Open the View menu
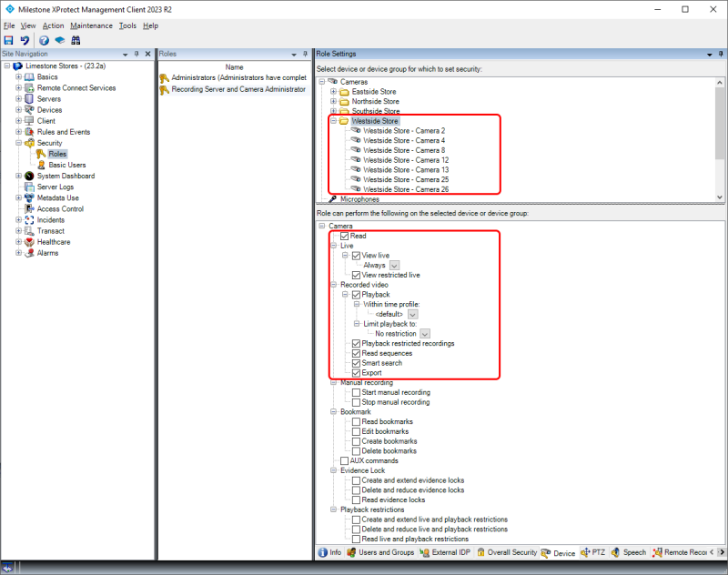This screenshot has width=728, height=575. (x=28, y=26)
